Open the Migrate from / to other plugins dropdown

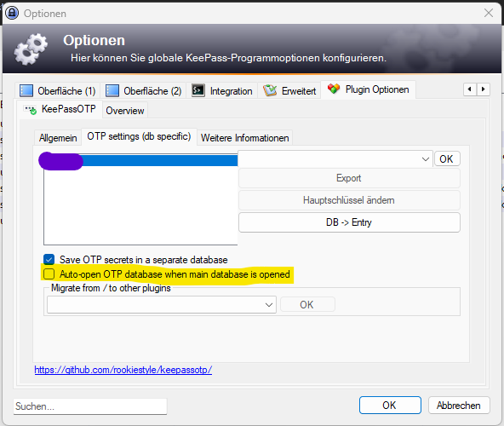point(162,304)
